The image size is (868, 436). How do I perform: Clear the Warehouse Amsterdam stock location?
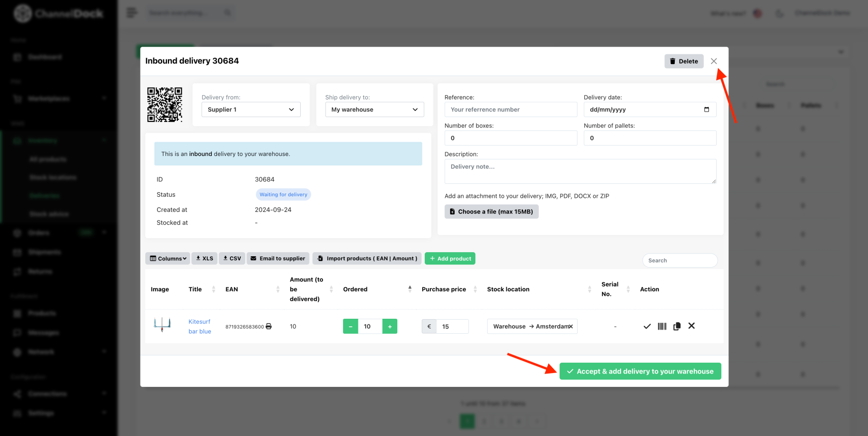pyautogui.click(x=570, y=326)
